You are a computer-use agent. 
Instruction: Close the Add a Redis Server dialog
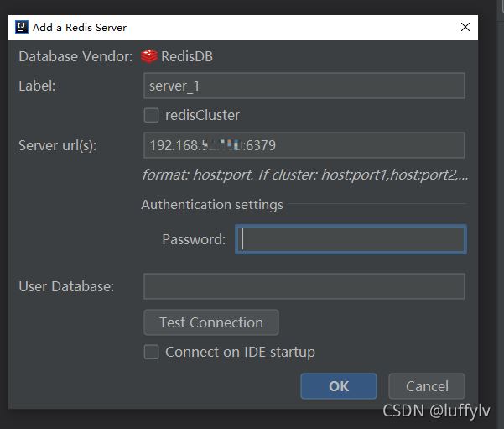[465, 27]
